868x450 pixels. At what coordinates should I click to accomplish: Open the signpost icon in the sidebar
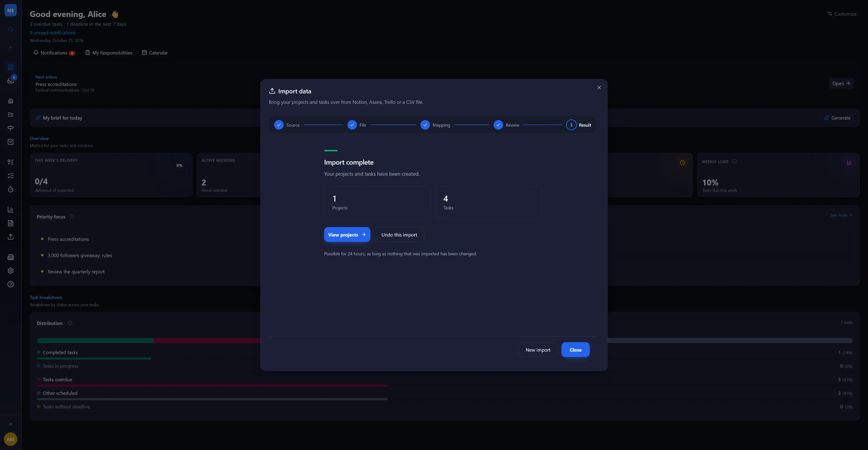point(10,128)
